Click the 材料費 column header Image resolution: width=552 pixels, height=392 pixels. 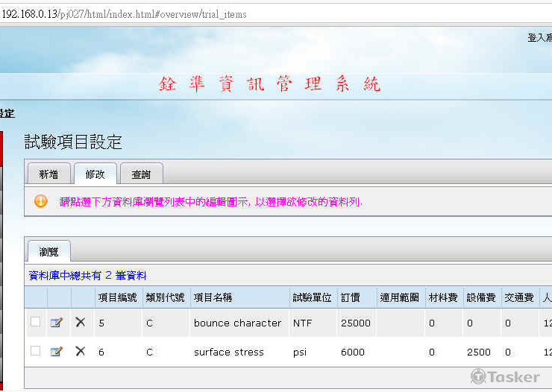coord(443,298)
